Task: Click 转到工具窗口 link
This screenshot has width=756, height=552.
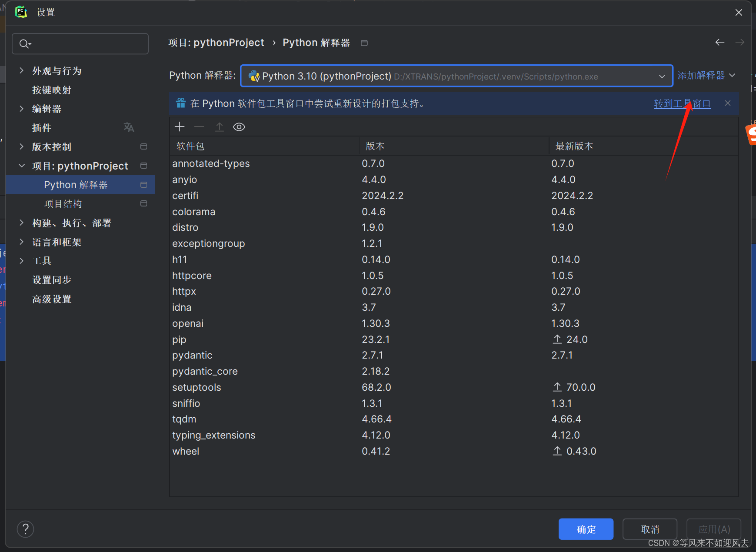Action: click(x=682, y=103)
